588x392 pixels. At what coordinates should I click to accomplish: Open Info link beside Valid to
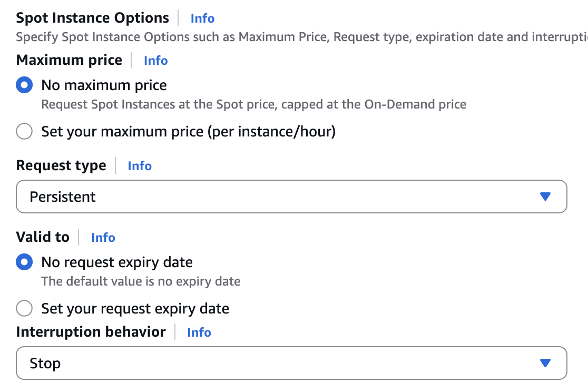click(x=103, y=238)
